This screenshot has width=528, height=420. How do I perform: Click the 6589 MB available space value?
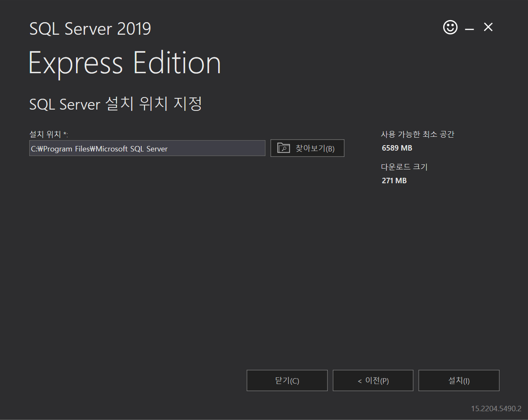click(x=397, y=148)
